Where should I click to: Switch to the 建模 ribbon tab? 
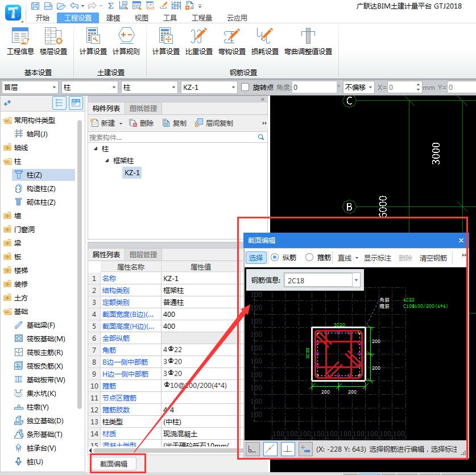tap(113, 18)
